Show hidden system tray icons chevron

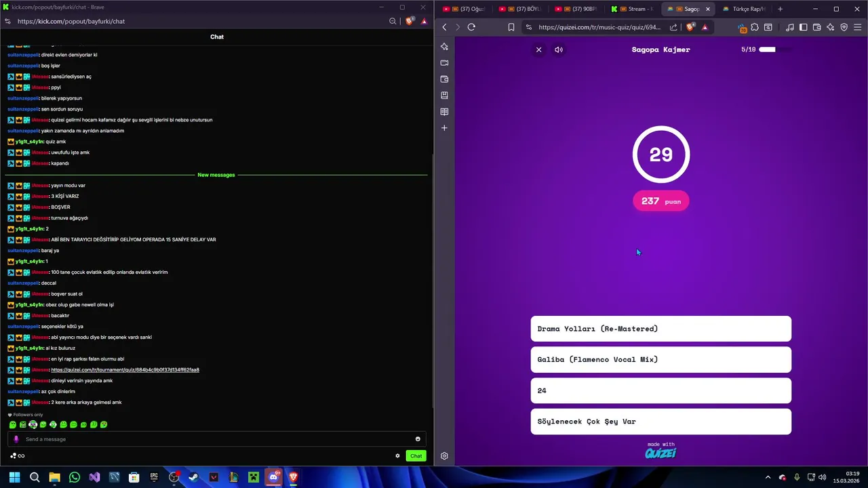pyautogui.click(x=768, y=477)
